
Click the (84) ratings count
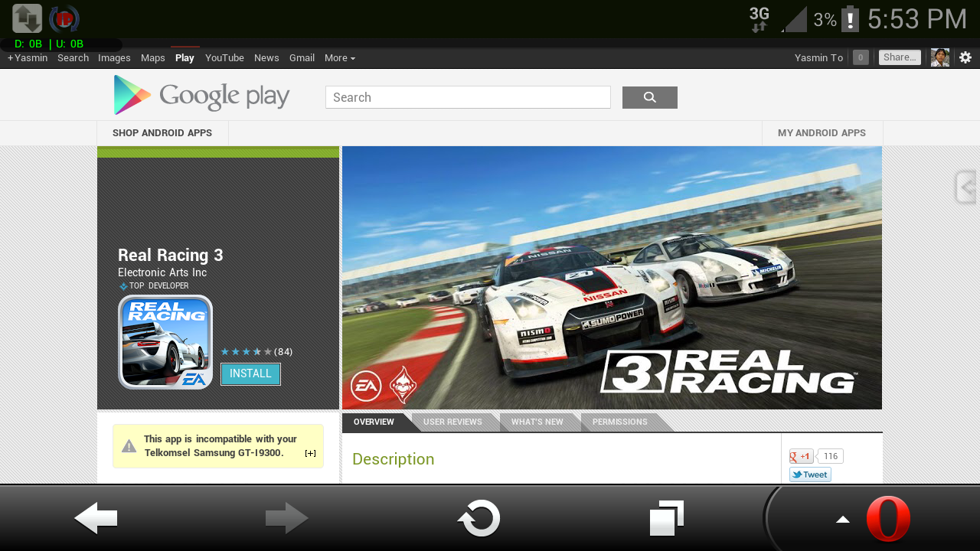tap(283, 352)
